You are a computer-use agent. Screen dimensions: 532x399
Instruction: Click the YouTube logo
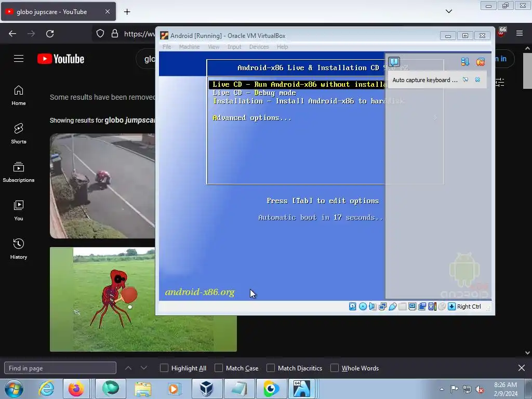tap(61, 59)
